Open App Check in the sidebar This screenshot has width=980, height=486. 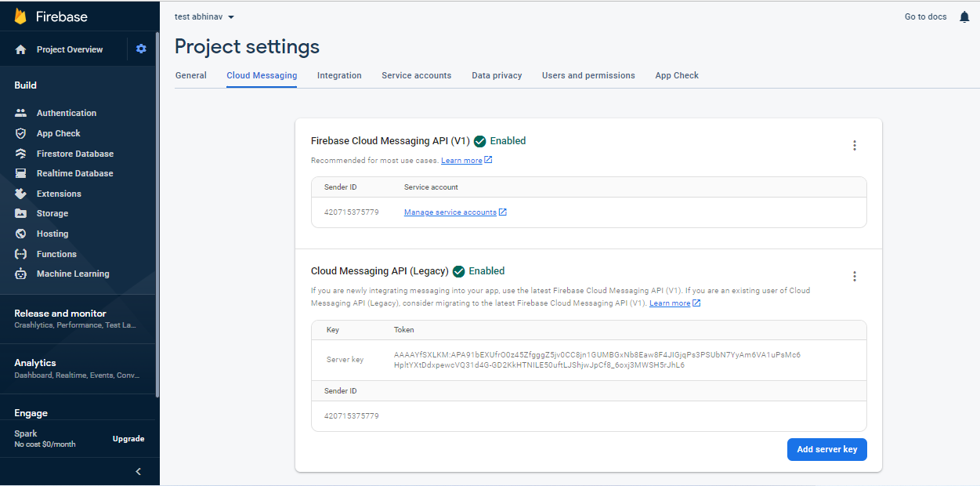click(59, 133)
